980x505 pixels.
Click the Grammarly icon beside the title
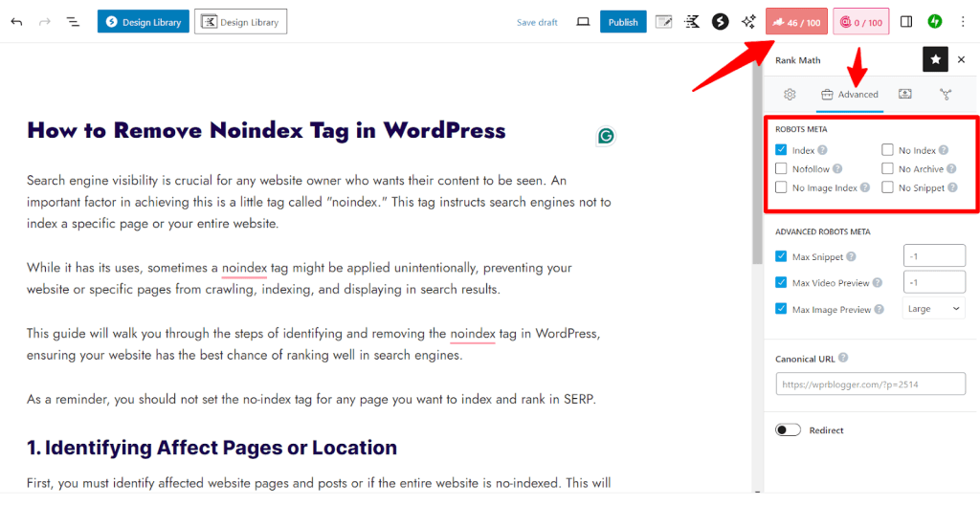[606, 136]
